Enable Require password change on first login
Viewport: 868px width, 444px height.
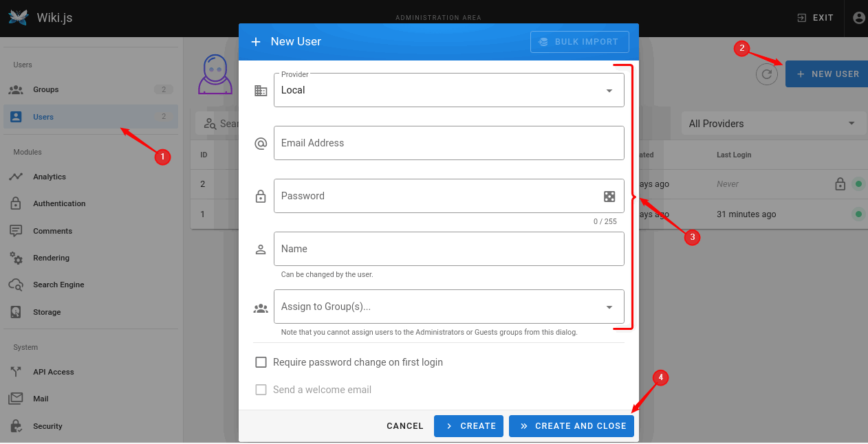coord(261,362)
